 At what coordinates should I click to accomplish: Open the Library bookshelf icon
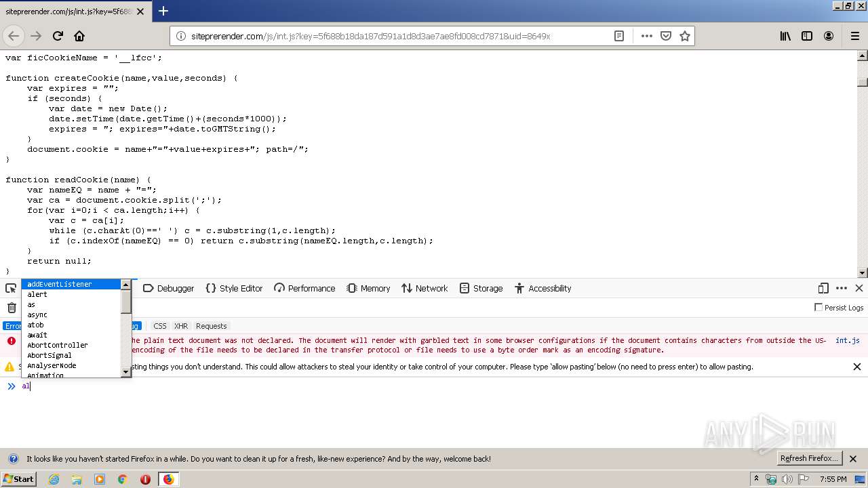pos(785,36)
